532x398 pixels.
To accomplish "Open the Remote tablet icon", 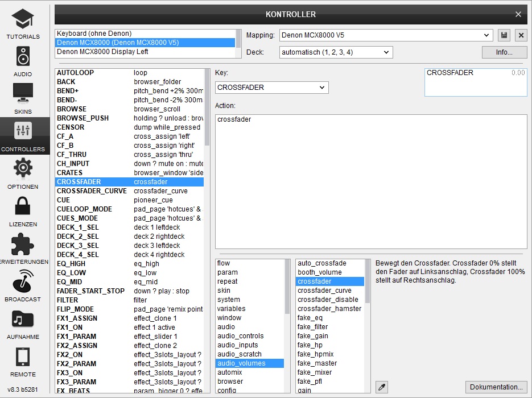I will [x=23, y=356].
